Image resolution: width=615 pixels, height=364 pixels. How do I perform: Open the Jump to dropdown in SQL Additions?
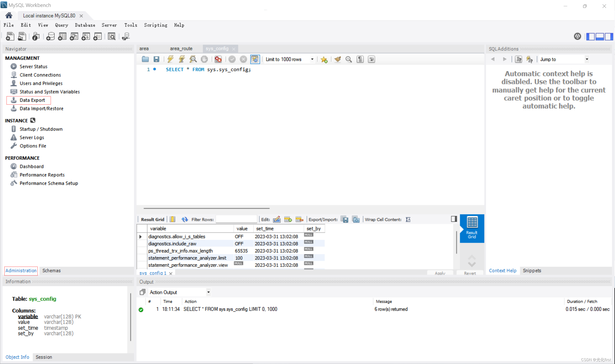tap(586, 59)
